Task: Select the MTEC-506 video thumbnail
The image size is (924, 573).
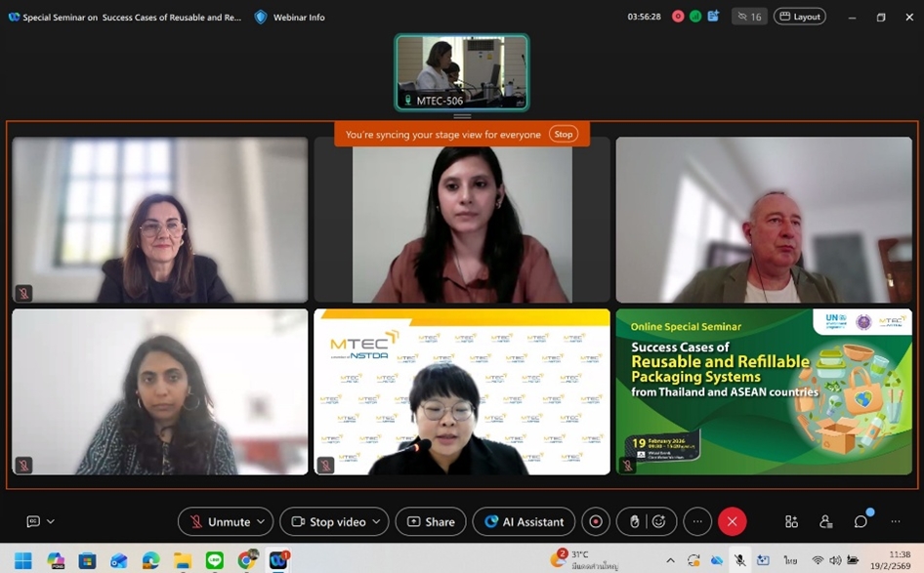Action: coord(462,72)
